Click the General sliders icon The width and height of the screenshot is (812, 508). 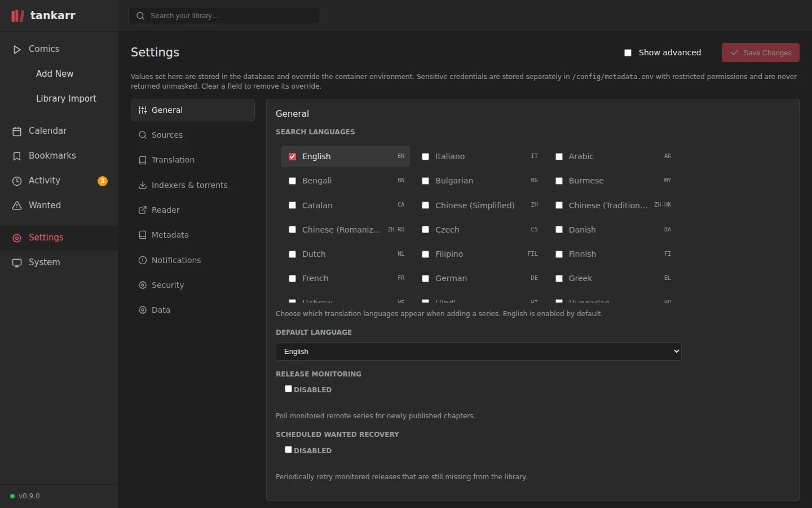(143, 111)
